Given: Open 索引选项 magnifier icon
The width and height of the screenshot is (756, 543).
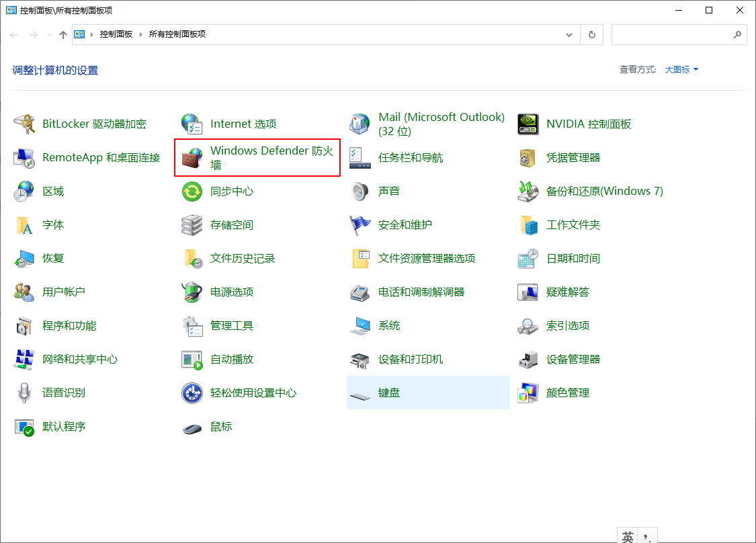Looking at the screenshot, I should pos(528,326).
